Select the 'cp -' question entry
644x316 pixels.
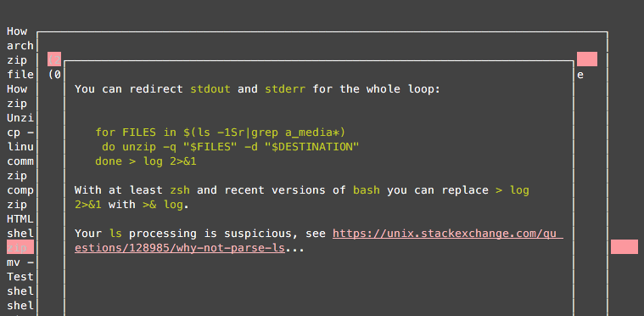tap(20, 133)
